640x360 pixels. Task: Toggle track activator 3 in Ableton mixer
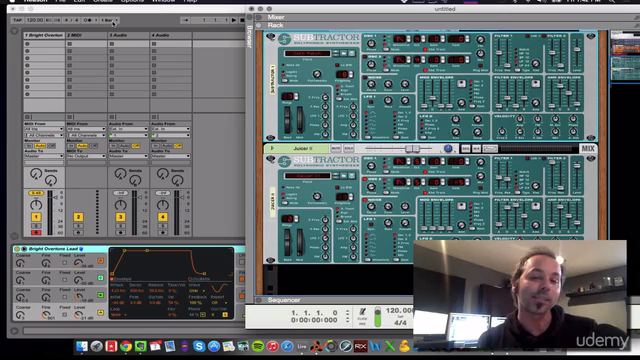click(x=120, y=217)
